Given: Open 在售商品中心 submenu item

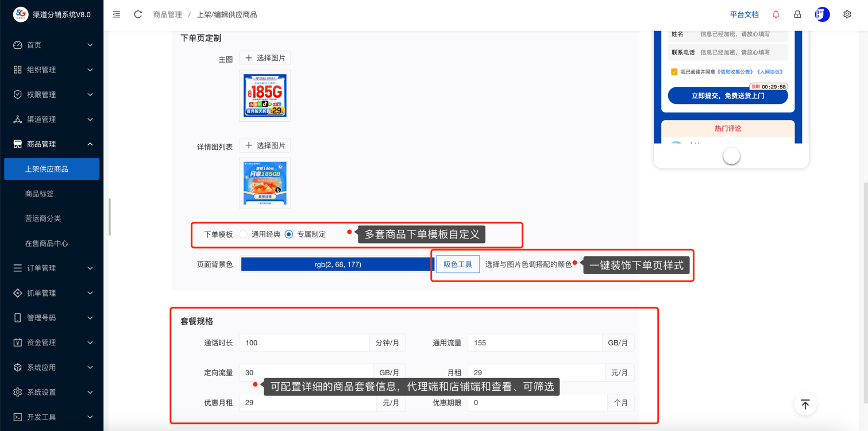Looking at the screenshot, I should 47,243.
